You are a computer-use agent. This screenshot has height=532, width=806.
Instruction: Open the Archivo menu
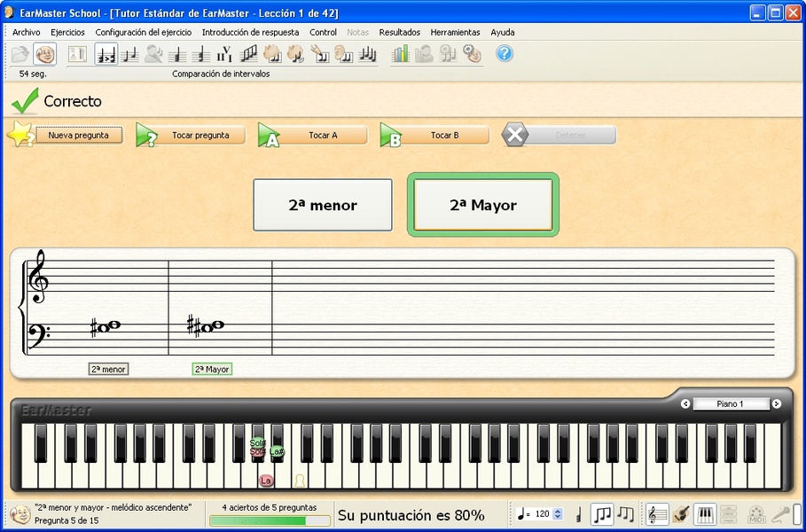(x=27, y=33)
